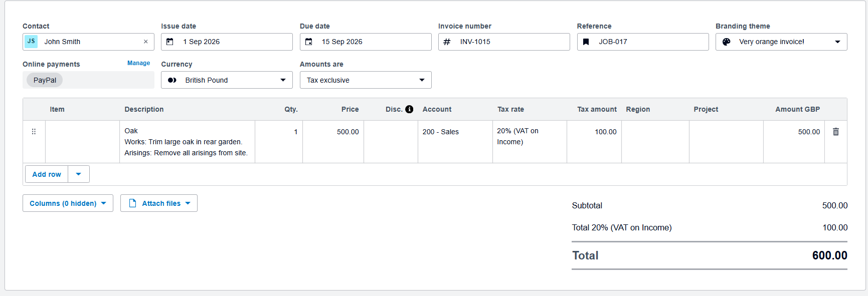Screen dimensions: 868x296
Task: Edit the INV-1015 invoice number field
Action: coord(504,42)
